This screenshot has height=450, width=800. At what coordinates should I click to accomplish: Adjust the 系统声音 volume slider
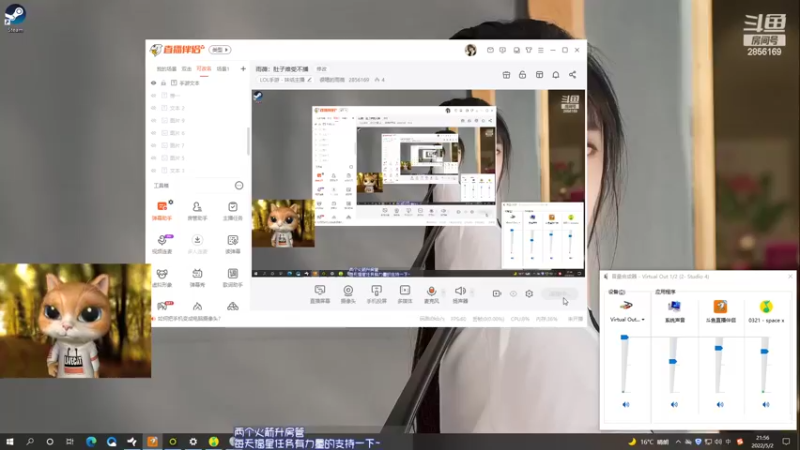point(673,364)
